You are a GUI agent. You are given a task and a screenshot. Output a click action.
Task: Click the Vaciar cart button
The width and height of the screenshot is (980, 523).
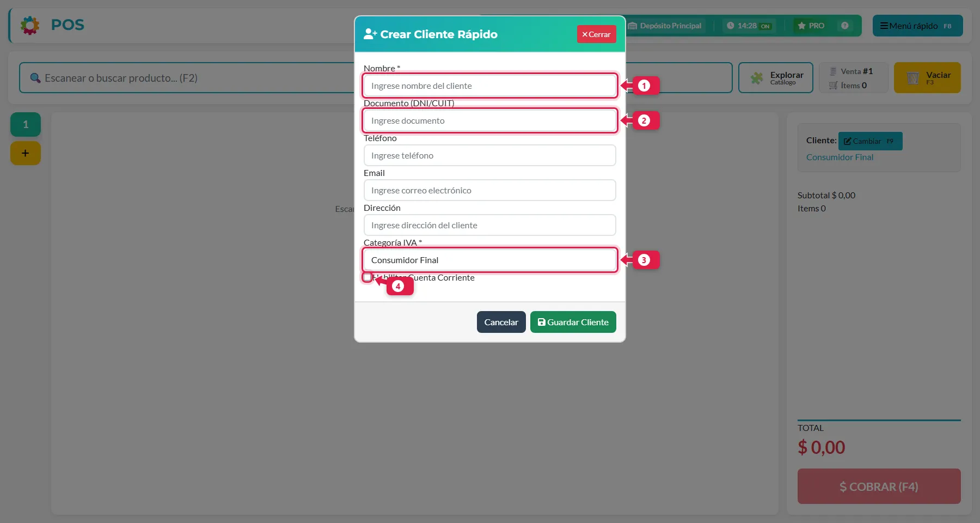click(x=927, y=78)
